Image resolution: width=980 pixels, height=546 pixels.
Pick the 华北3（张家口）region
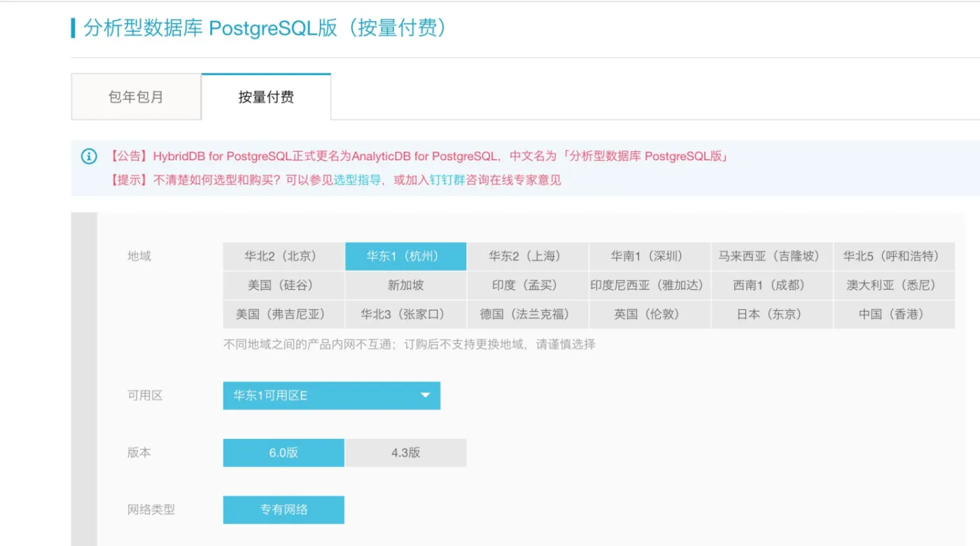406,314
